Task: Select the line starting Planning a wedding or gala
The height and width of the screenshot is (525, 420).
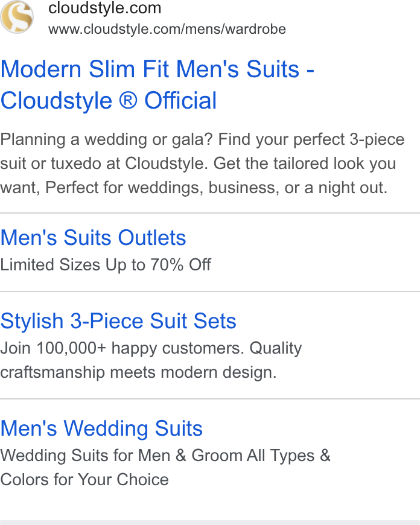Action: pyautogui.click(x=202, y=139)
